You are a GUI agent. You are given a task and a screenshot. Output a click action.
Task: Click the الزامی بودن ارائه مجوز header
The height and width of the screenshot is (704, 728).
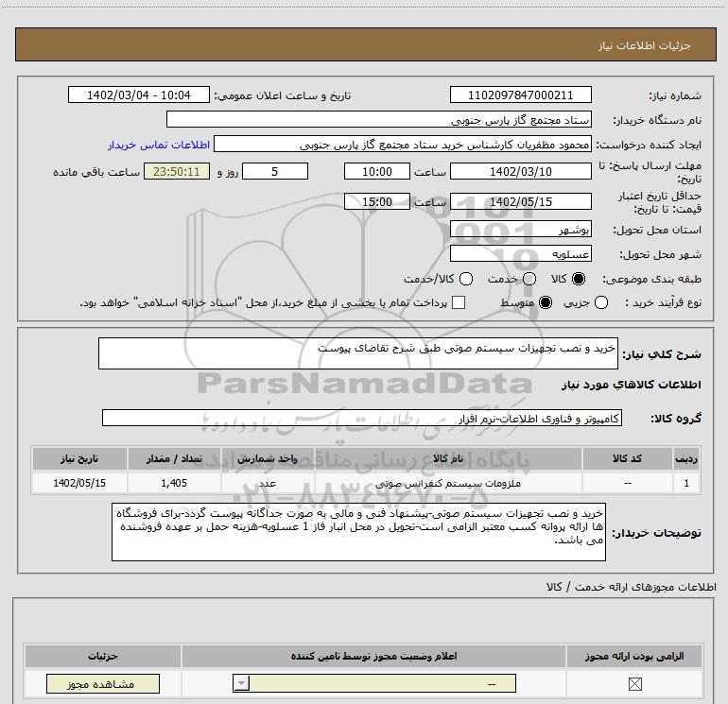click(x=634, y=656)
